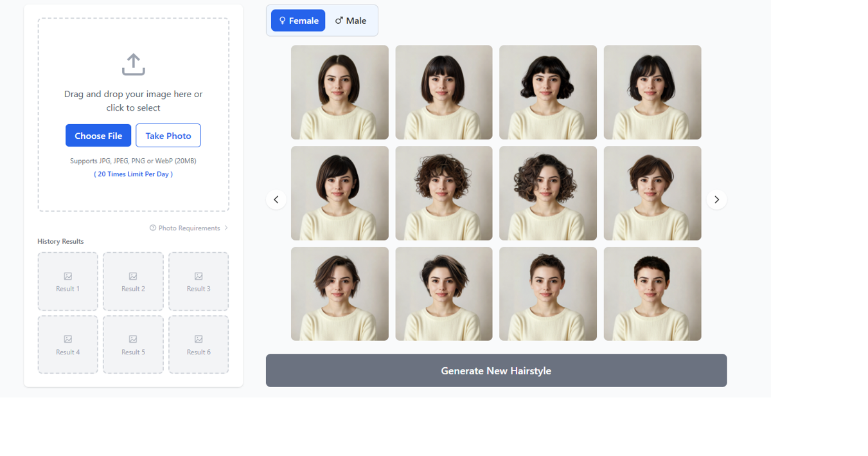Open the Result 2 history slot
Image resolution: width=868 pixels, height=456 pixels.
click(133, 282)
